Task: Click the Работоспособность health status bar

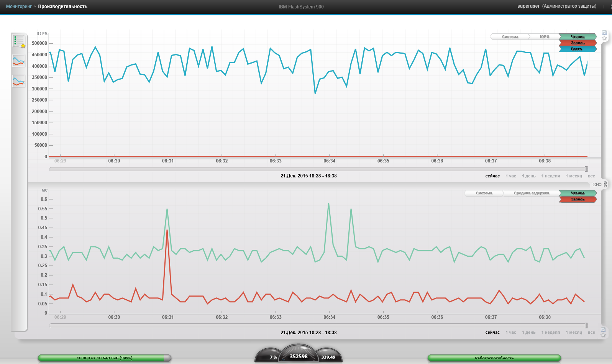Action: click(x=494, y=358)
